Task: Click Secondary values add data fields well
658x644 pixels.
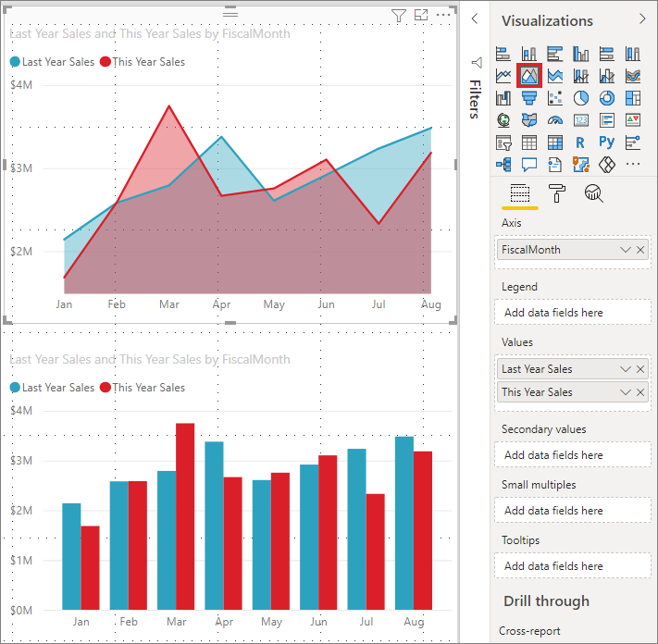Action: 573,454
